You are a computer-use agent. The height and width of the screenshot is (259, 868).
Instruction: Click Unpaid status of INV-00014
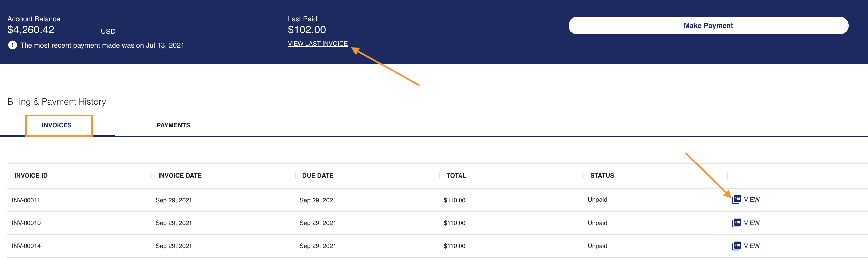597,246
